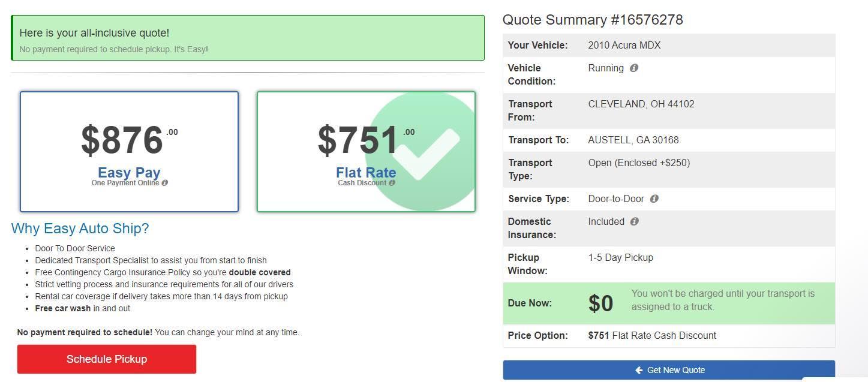Click the $0 Due Now amount
This screenshot has height=382, width=868.
point(600,303)
